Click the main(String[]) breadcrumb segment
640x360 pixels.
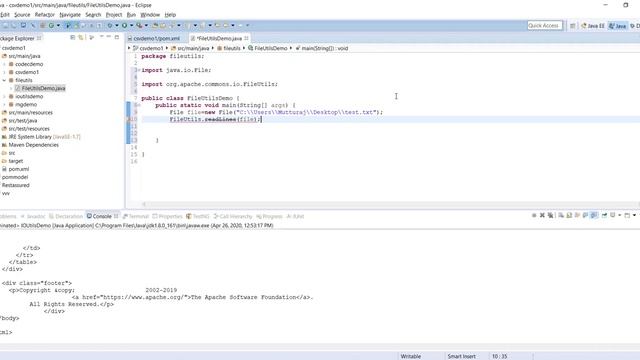click(x=322, y=48)
